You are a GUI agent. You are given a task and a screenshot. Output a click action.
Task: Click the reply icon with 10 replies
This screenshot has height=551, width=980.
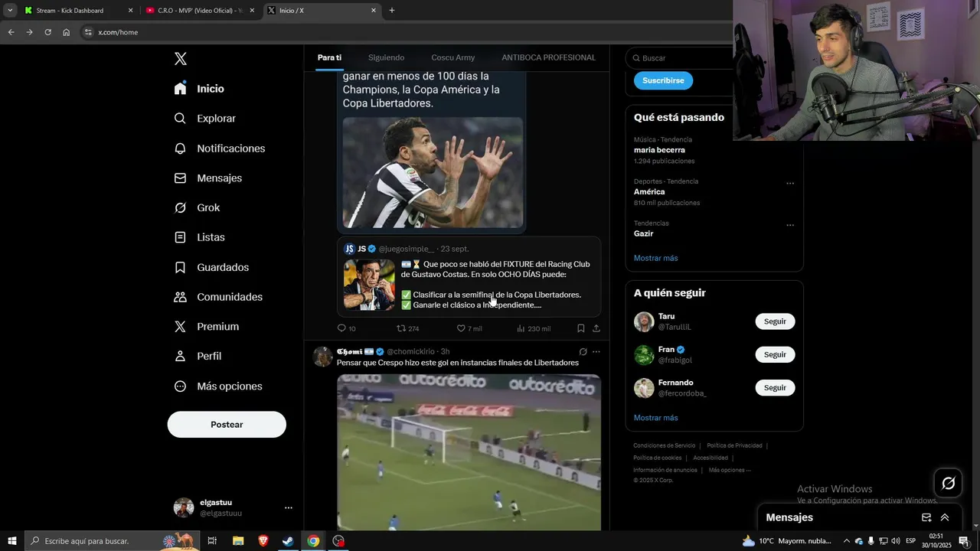(x=342, y=328)
